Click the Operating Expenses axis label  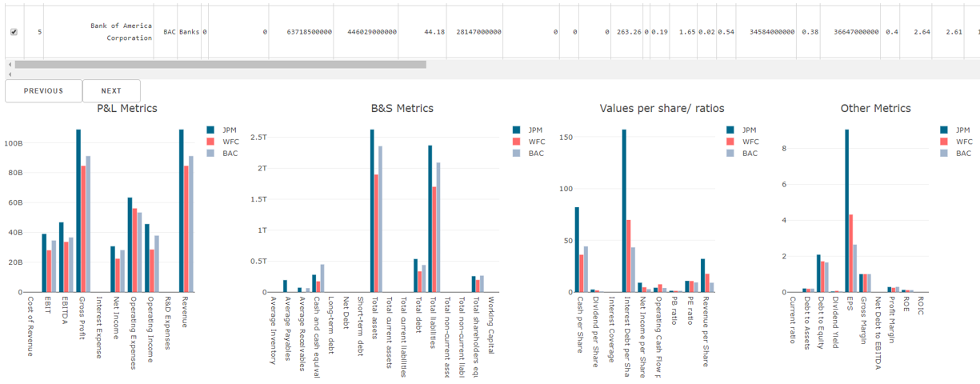click(132, 332)
